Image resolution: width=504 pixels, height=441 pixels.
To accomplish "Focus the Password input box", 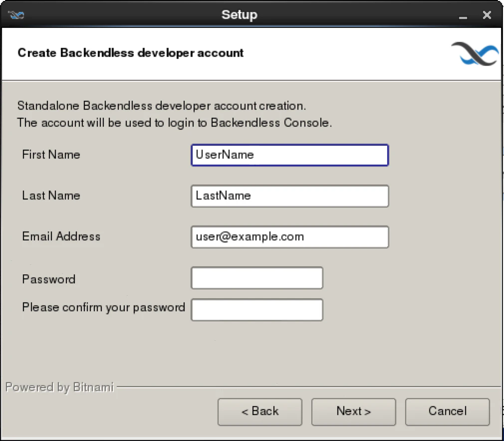I will tap(257, 278).
